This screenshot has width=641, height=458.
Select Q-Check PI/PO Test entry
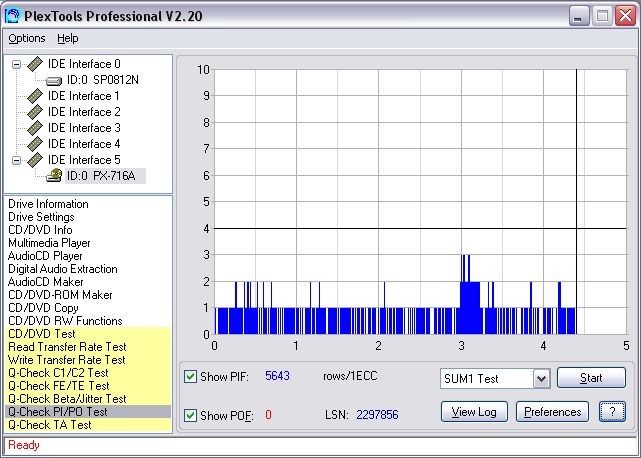[x=88, y=412]
